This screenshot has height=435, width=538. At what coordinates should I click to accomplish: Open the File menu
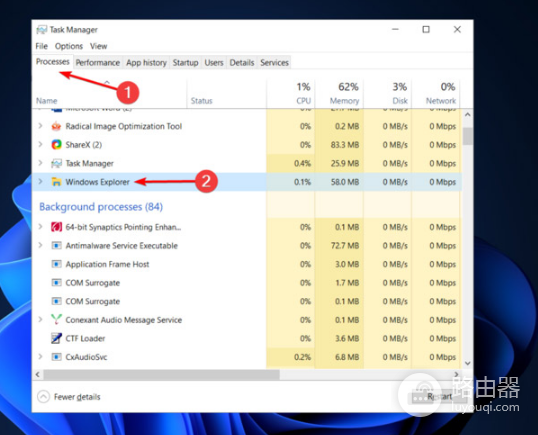tap(42, 46)
